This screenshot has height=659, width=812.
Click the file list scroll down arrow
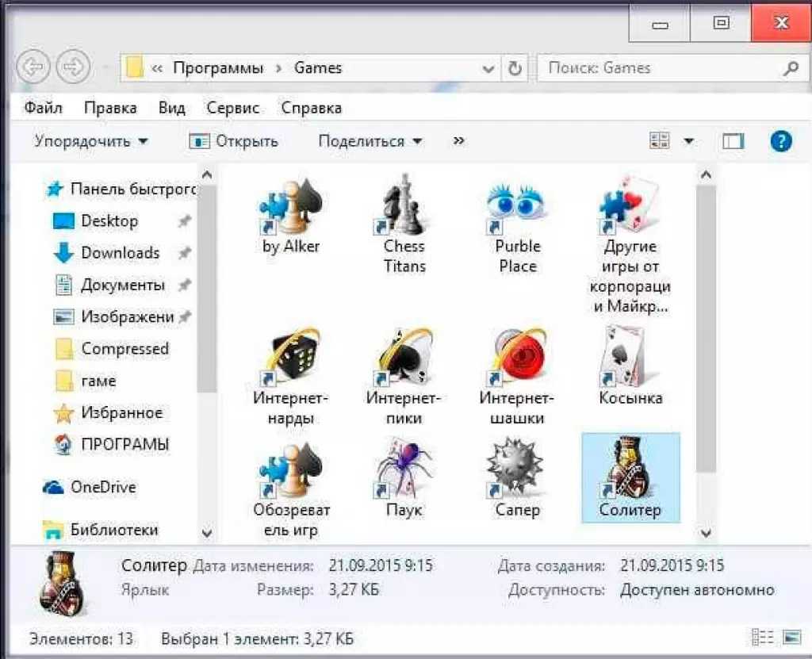coord(705,532)
